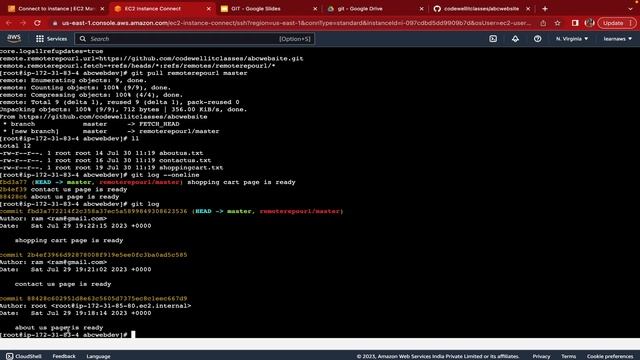Open the Language link in footer
Viewport: 640px width, 360px height.
98,356
